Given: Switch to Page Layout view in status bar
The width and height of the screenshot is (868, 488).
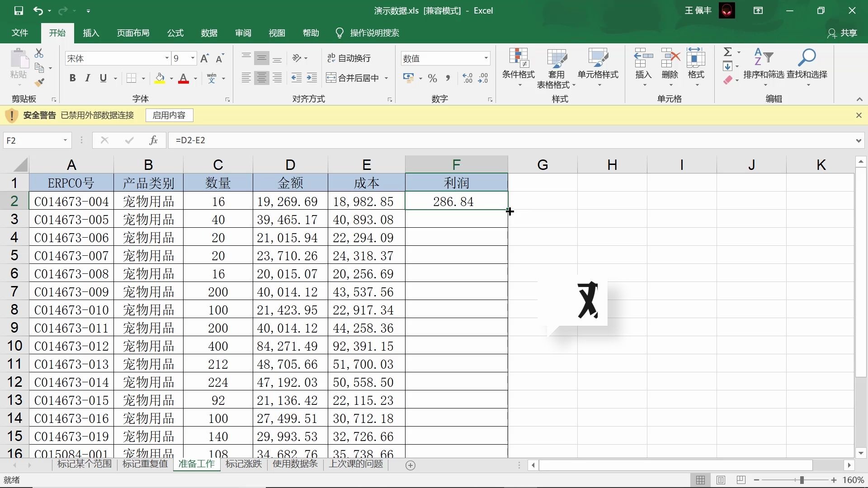Looking at the screenshot, I should click(721, 480).
